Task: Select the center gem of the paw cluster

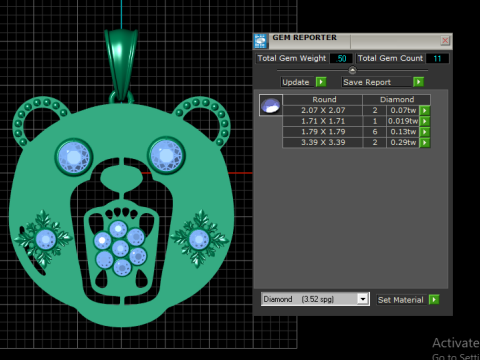Action: tap(120, 248)
